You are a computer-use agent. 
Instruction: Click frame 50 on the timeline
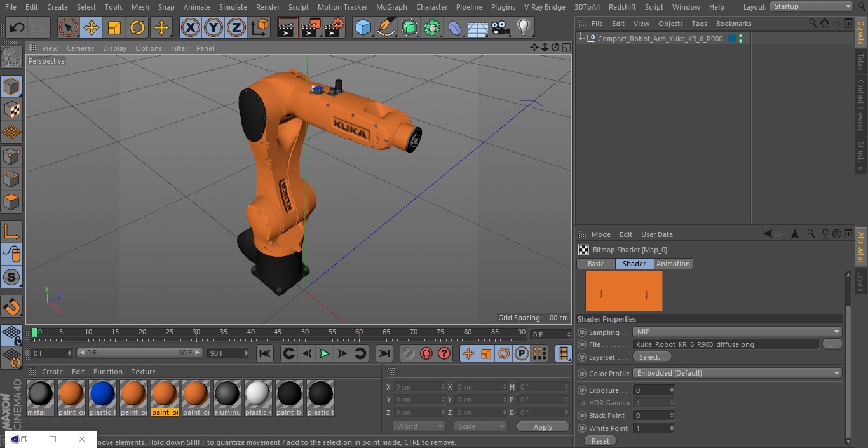[x=305, y=332]
